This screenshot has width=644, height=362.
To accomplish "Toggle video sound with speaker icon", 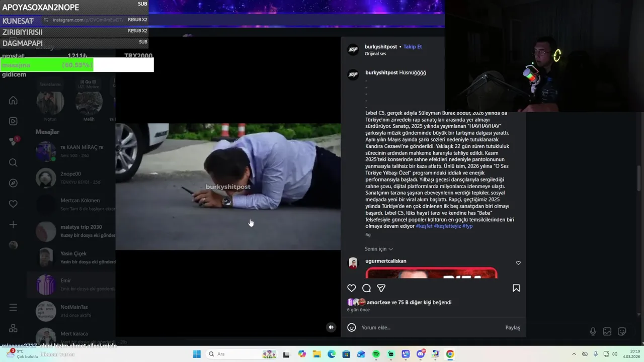I will point(331,327).
